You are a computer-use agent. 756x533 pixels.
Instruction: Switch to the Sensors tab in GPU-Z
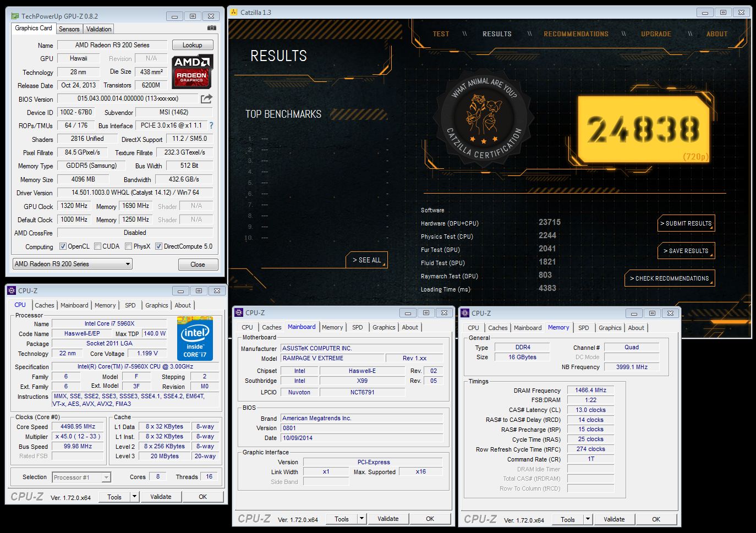coord(69,29)
